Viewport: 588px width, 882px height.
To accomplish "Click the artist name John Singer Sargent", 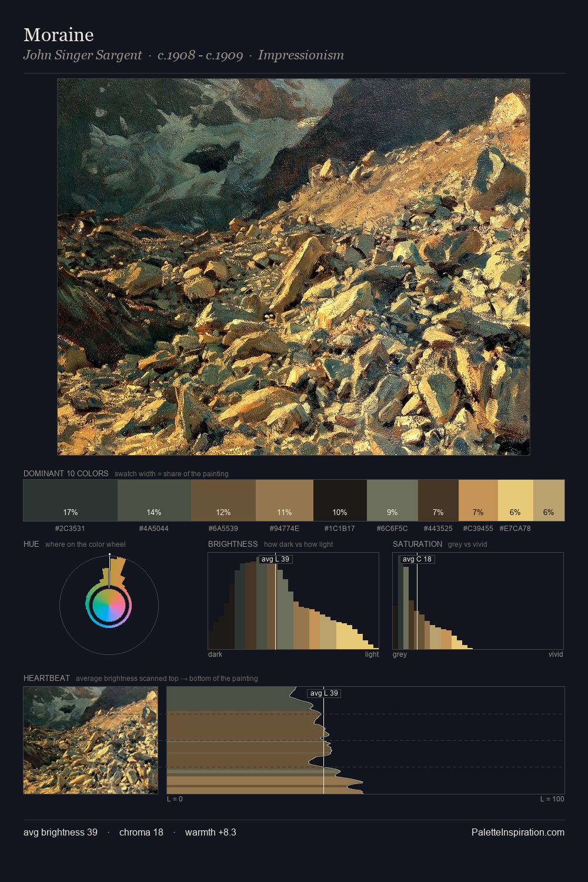I will click(x=82, y=55).
